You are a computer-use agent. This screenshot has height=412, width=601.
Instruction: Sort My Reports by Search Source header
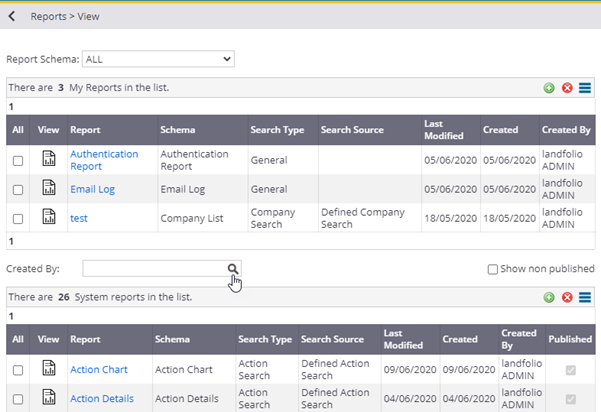[352, 130]
